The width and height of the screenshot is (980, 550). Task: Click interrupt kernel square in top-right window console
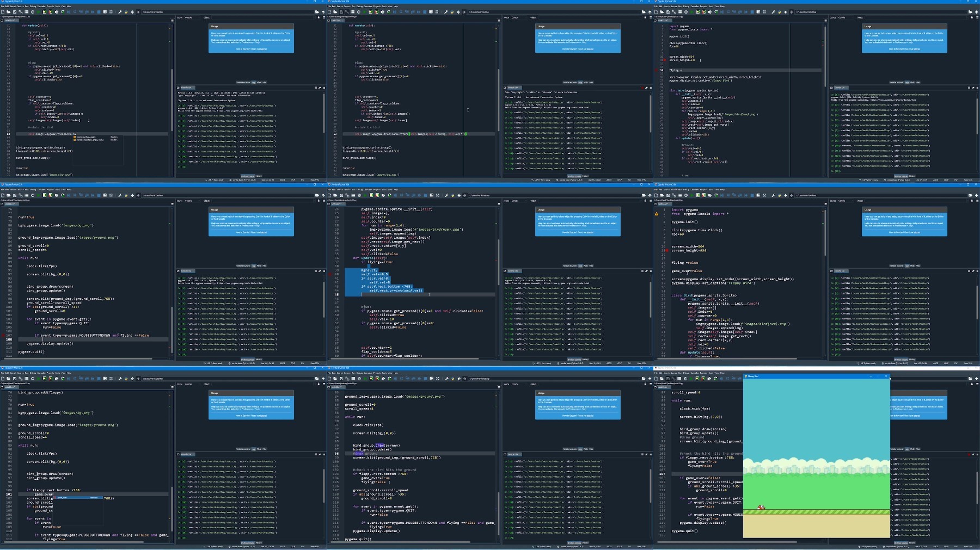pyautogui.click(x=969, y=88)
